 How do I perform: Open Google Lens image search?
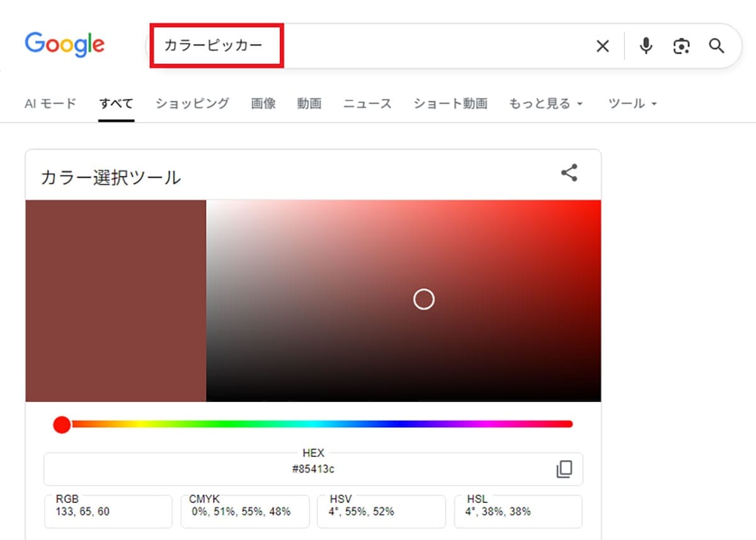681,46
